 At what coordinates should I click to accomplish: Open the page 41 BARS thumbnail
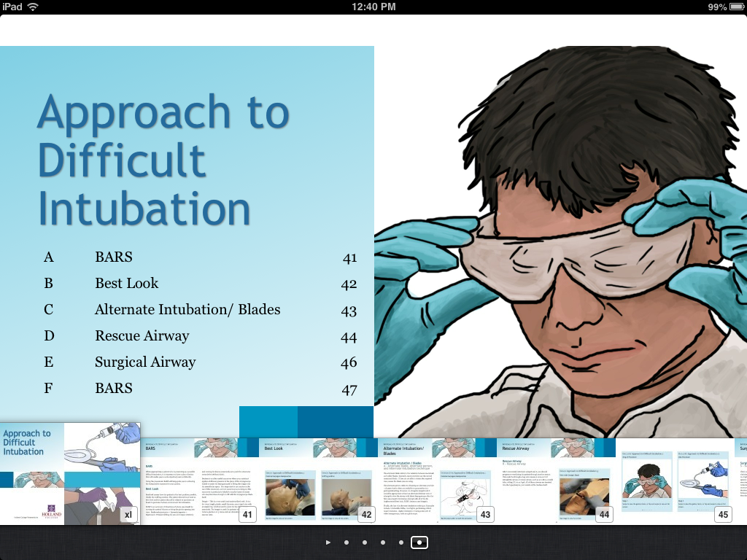click(200, 481)
